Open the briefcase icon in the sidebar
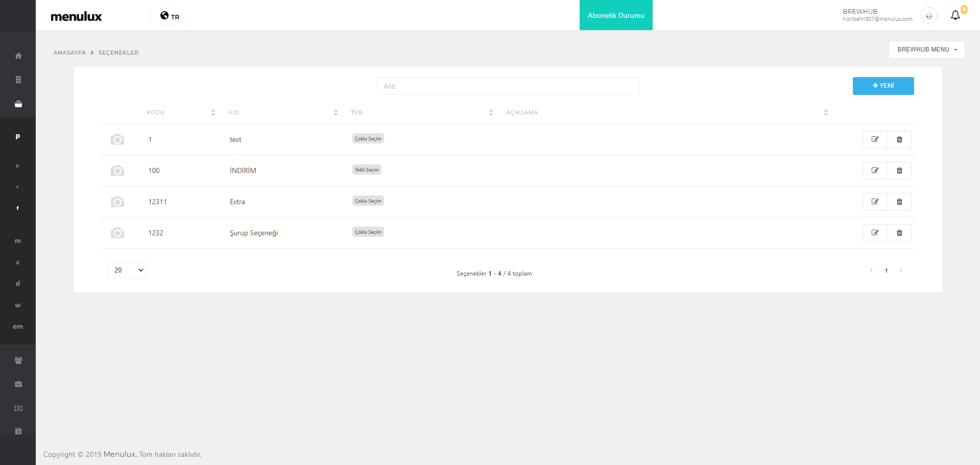The width and height of the screenshot is (980, 465). (18, 384)
